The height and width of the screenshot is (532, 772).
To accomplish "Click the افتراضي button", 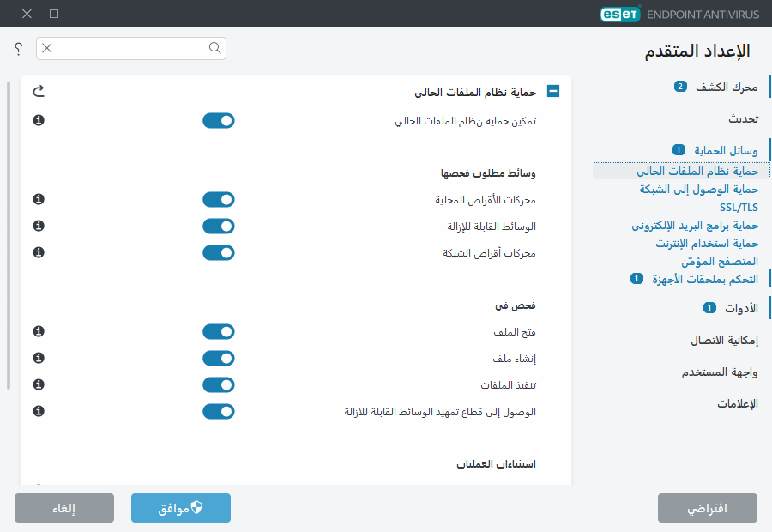I will click(707, 508).
